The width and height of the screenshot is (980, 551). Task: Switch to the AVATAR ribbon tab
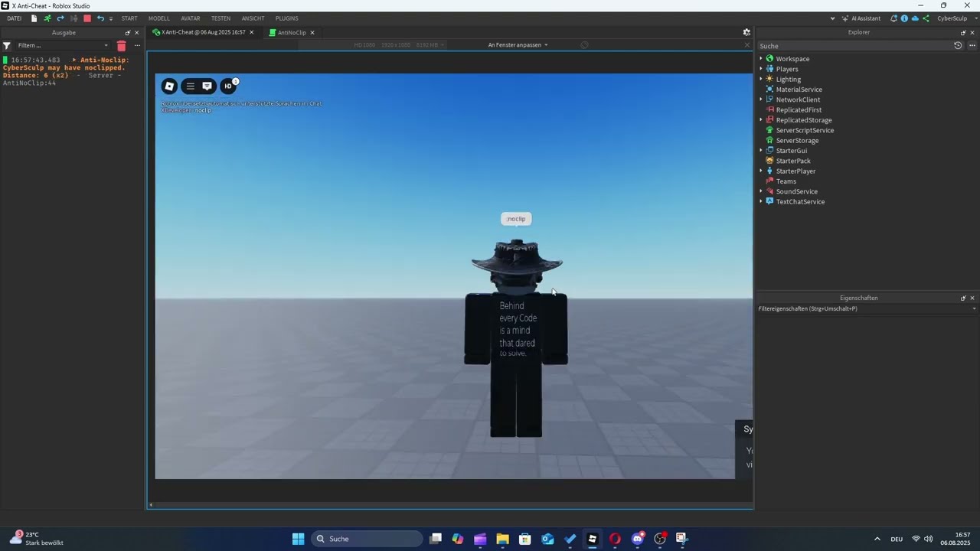tap(191, 18)
